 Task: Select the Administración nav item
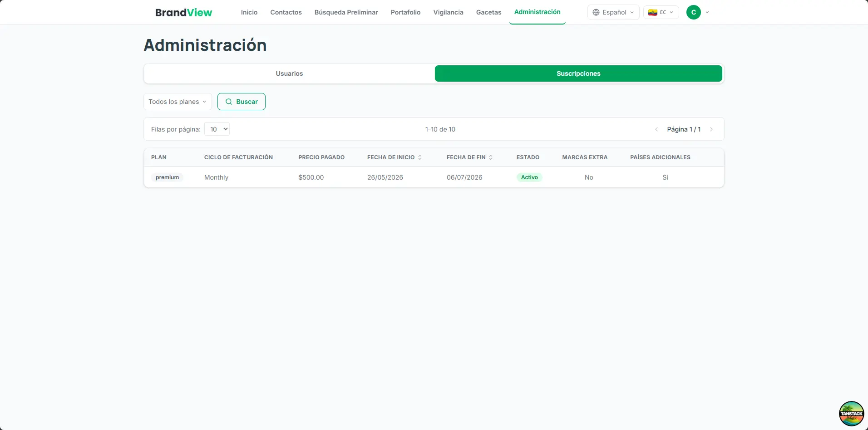click(537, 12)
